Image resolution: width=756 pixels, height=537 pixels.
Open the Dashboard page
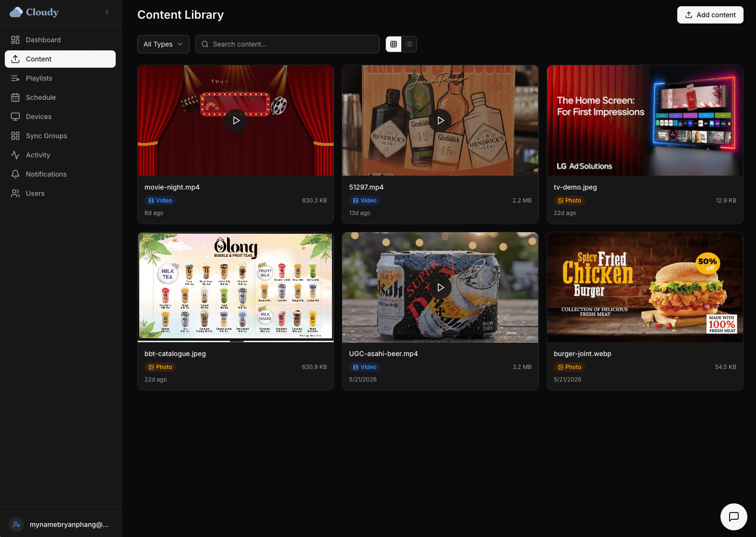60,40
